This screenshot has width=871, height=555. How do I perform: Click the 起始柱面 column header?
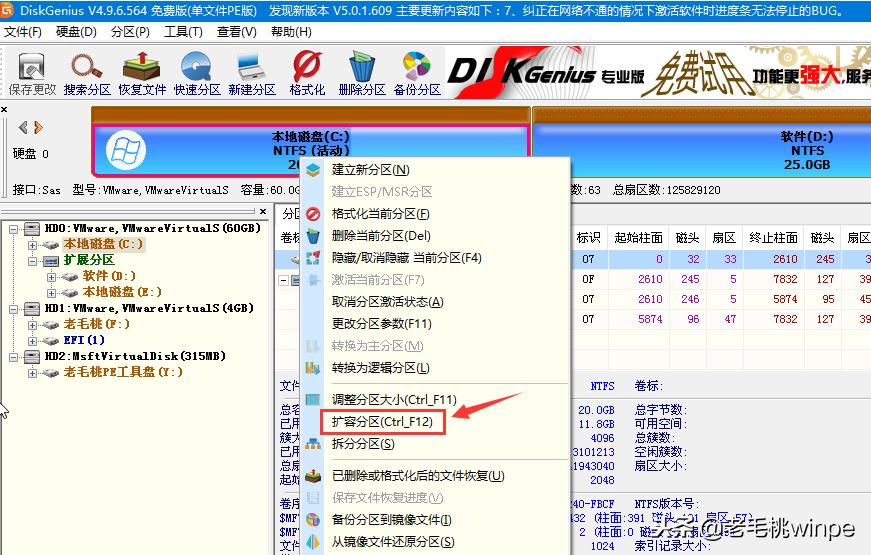[x=638, y=238]
